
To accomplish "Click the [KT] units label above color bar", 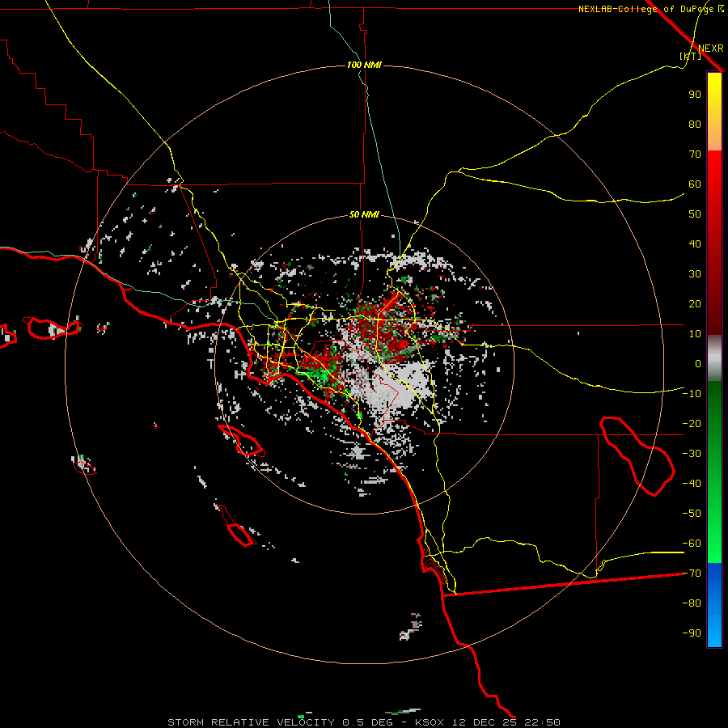I will tap(691, 56).
